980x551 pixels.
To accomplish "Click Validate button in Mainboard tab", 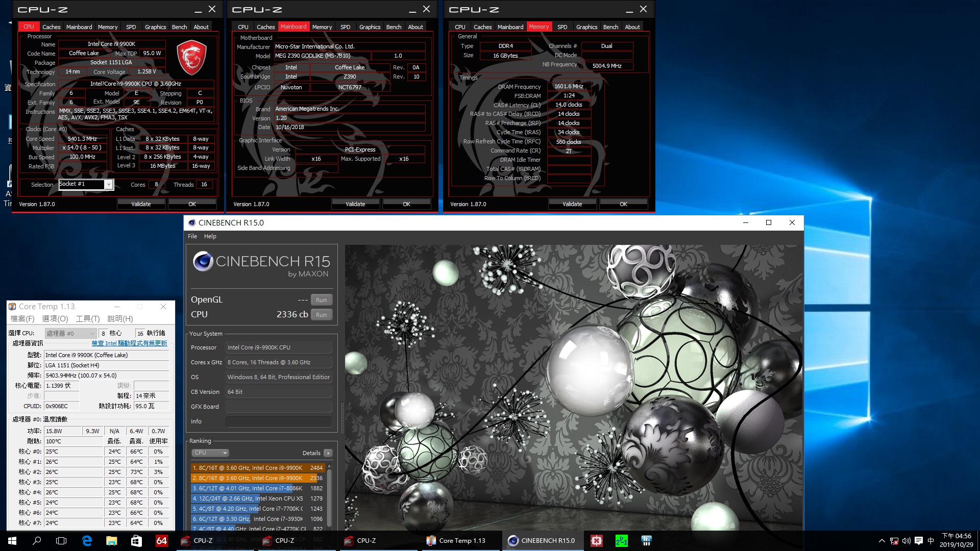I will (355, 203).
